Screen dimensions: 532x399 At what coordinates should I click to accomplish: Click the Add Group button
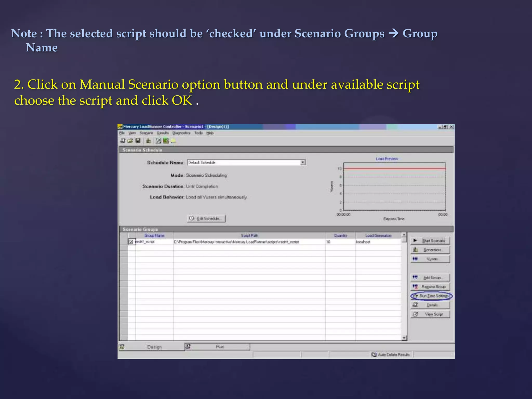coord(430,278)
